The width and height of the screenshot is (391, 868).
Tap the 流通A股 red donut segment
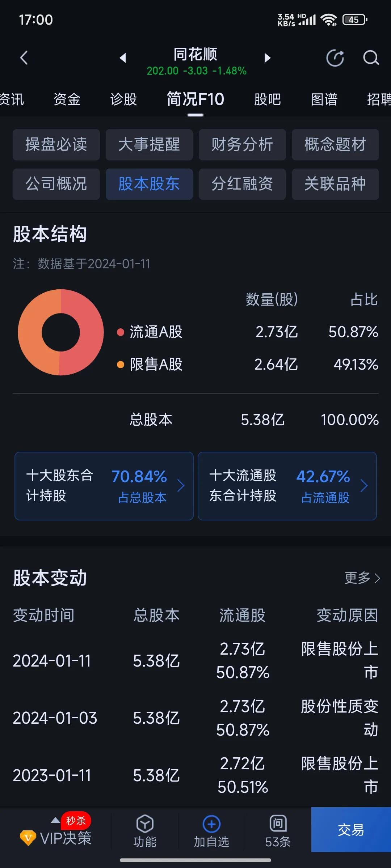[91, 333]
